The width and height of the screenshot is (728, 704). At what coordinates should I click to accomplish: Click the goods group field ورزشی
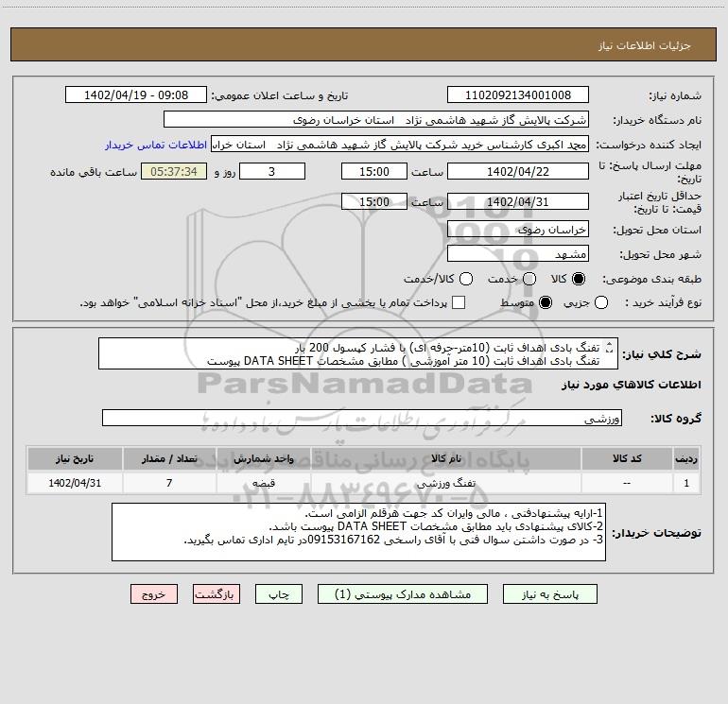click(362, 418)
